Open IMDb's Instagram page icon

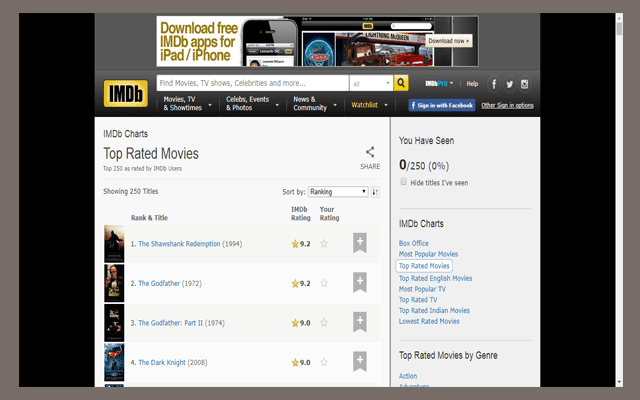(524, 84)
